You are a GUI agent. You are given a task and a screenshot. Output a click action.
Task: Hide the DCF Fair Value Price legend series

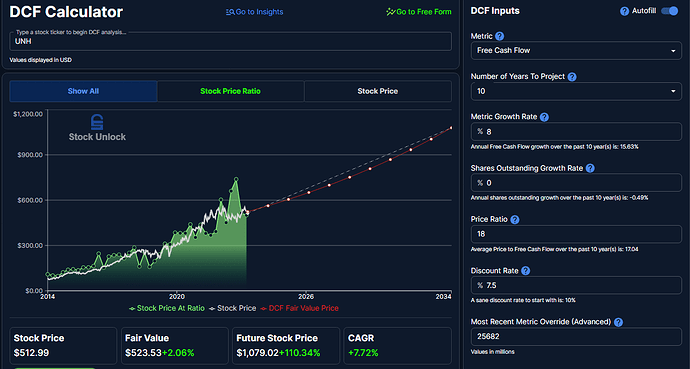click(300, 308)
